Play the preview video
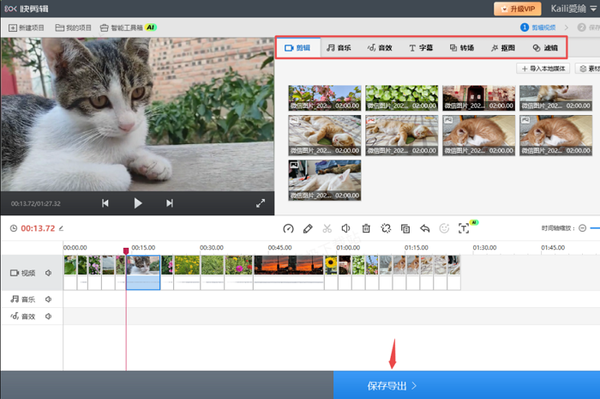This screenshot has height=399, width=600. 138,203
